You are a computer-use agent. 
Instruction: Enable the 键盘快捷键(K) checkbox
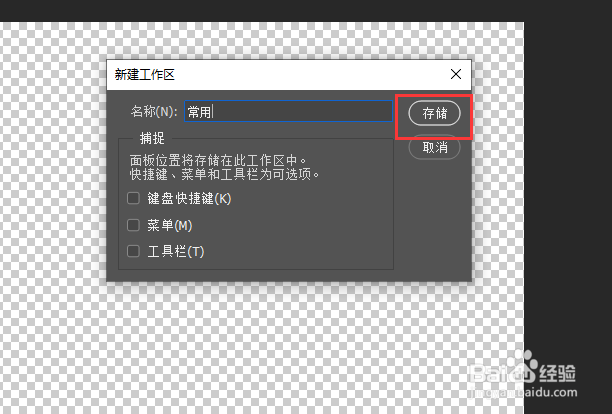coord(133,198)
